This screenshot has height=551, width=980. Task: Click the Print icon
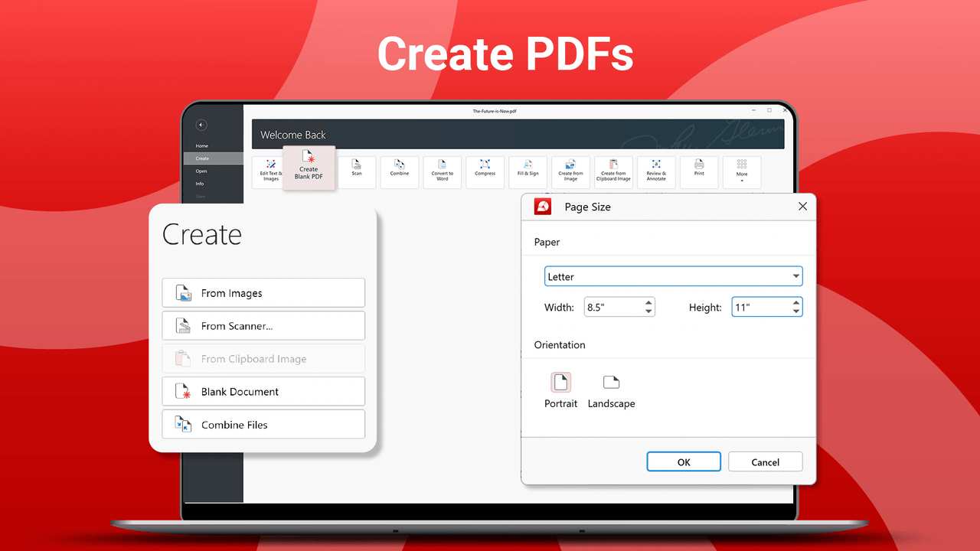699,168
